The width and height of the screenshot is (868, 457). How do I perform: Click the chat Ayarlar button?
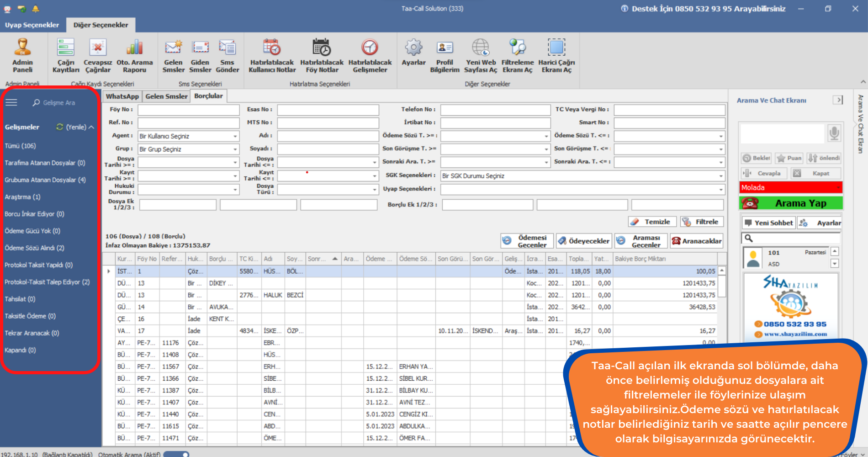[820, 223]
